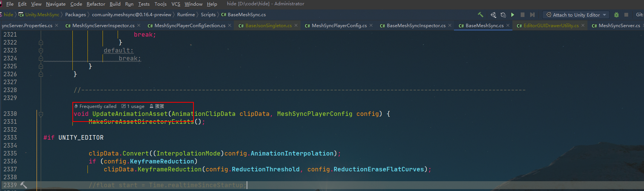
Task: Collapse the fold marker on line 2322
Action: 41,43
